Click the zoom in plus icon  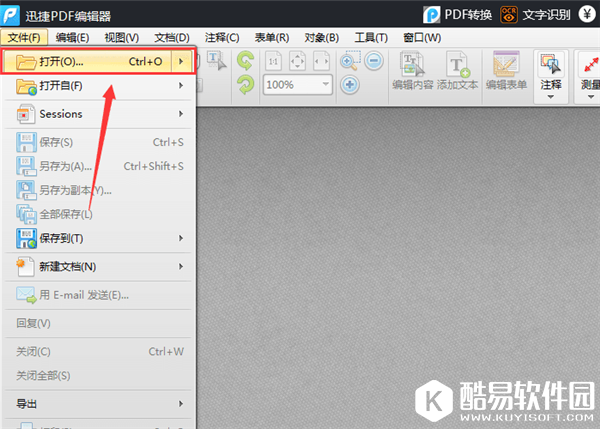click(350, 85)
